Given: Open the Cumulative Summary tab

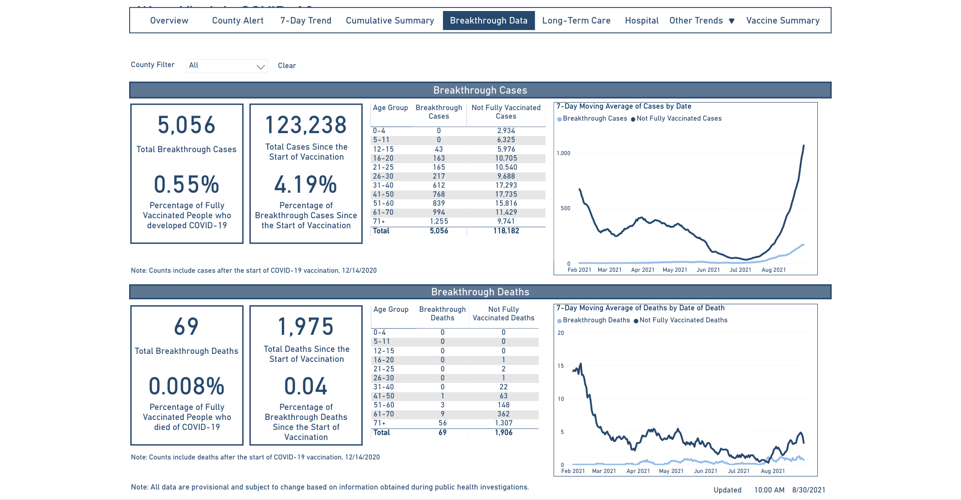Looking at the screenshot, I should coord(390,21).
